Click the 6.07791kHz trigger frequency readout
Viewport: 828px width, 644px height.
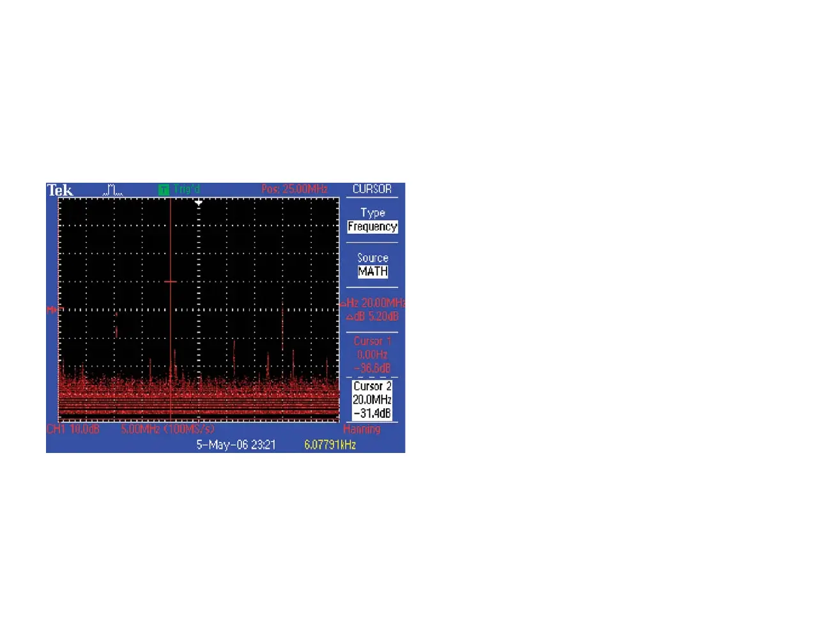[330, 445]
